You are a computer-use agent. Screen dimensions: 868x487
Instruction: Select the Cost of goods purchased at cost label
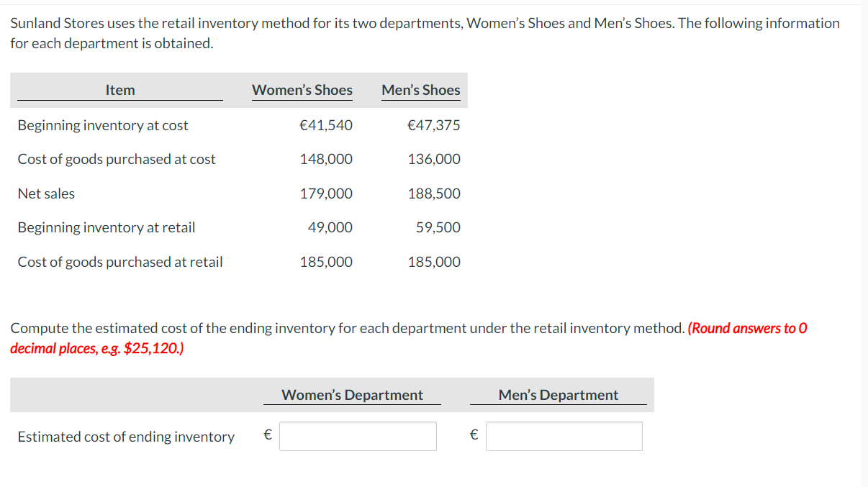coord(117,159)
